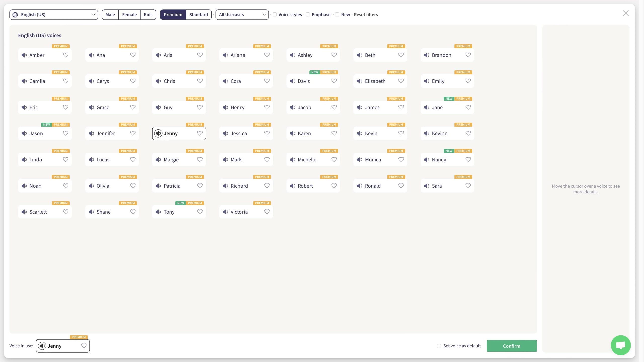Preview the Tony voice speaker icon

(x=158, y=212)
